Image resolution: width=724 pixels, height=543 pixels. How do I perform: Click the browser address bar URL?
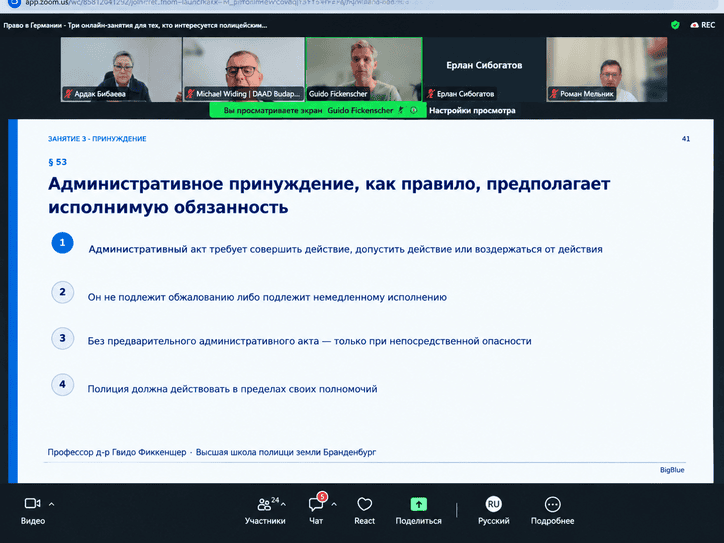tap(217, 3)
